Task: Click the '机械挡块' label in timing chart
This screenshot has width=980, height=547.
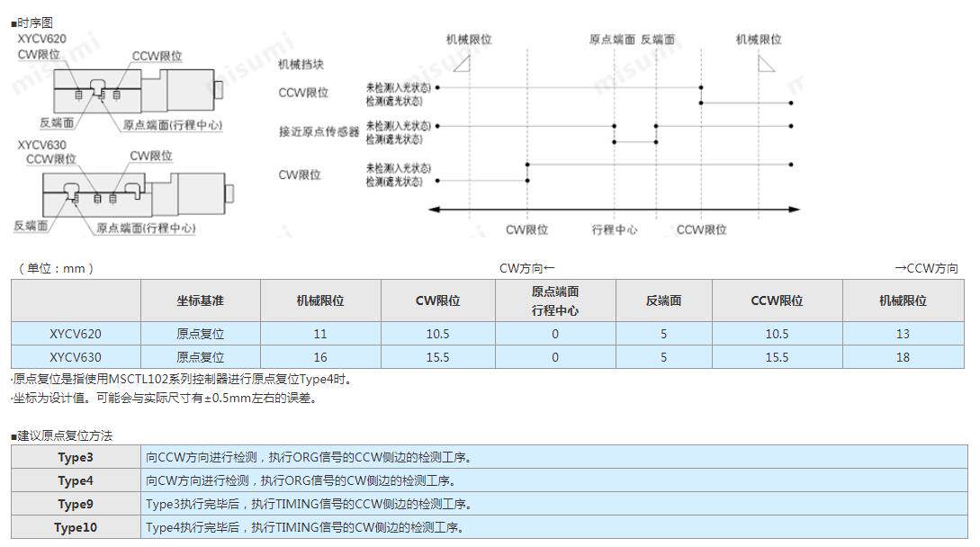Action: click(301, 65)
